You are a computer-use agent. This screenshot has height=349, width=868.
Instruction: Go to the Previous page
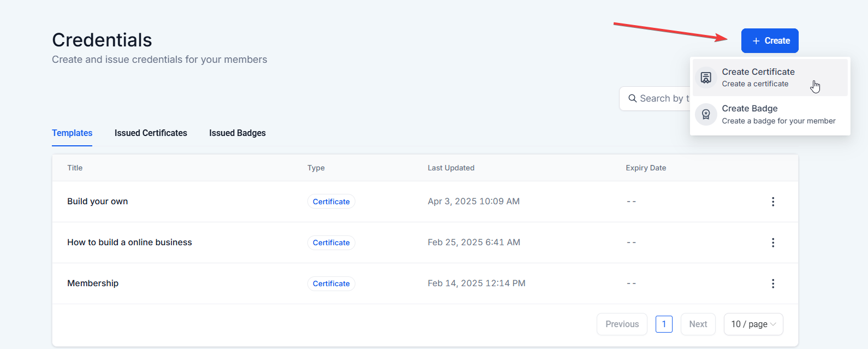tap(622, 324)
